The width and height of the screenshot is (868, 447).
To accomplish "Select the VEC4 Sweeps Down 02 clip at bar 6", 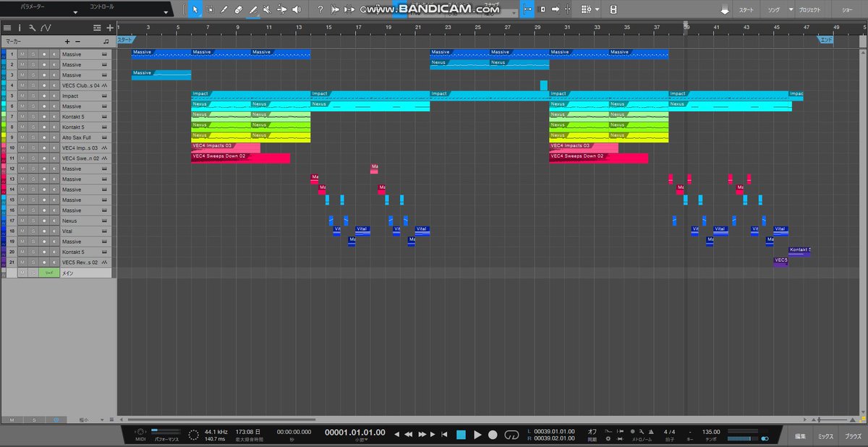I will pyautogui.click(x=240, y=158).
